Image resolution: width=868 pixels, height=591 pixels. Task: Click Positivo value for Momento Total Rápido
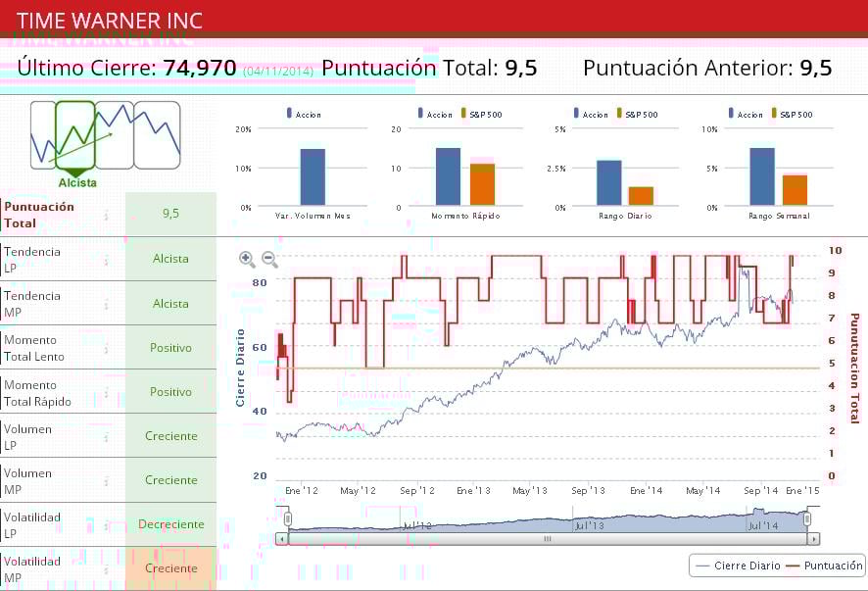(x=171, y=392)
